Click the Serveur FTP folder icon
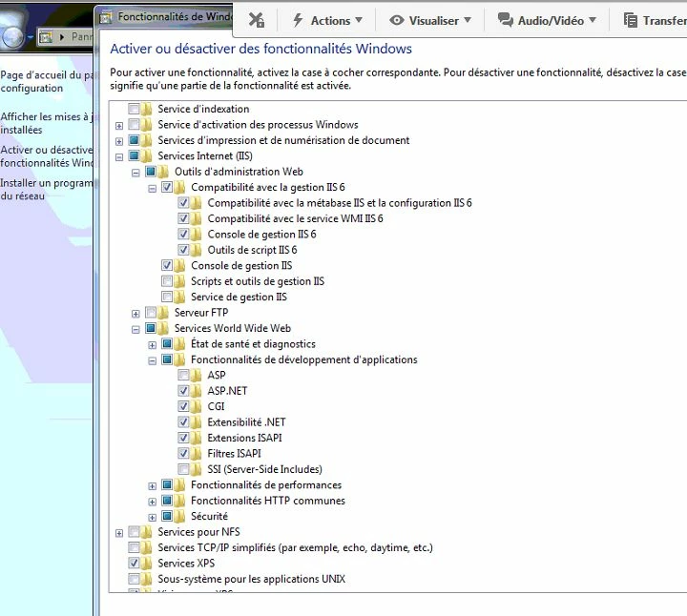The image size is (687, 616). [x=163, y=313]
